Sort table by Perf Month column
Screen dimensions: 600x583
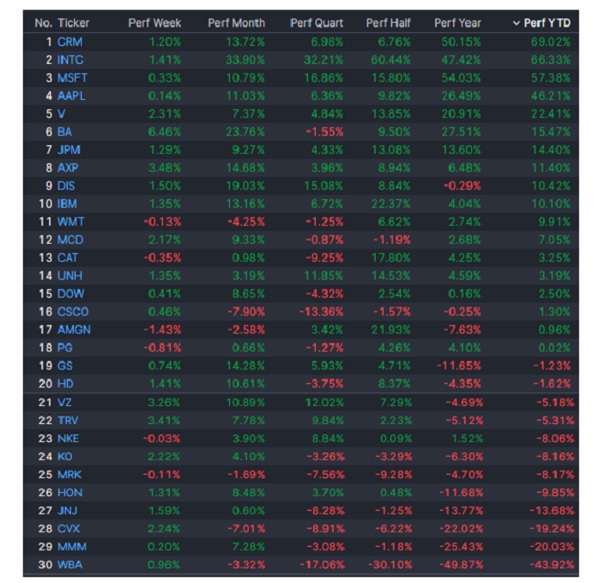tap(236, 23)
